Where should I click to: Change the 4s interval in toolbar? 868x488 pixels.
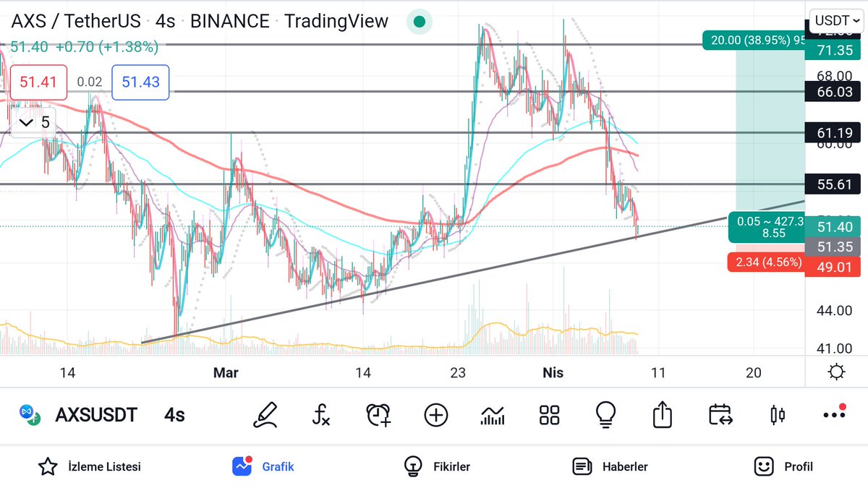[x=174, y=415]
